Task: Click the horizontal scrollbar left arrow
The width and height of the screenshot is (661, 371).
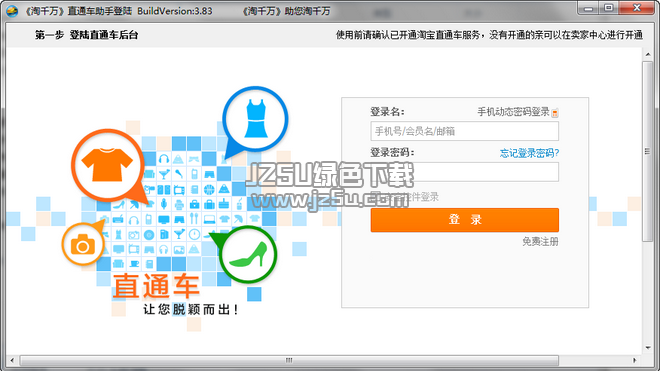Action: click(12, 360)
